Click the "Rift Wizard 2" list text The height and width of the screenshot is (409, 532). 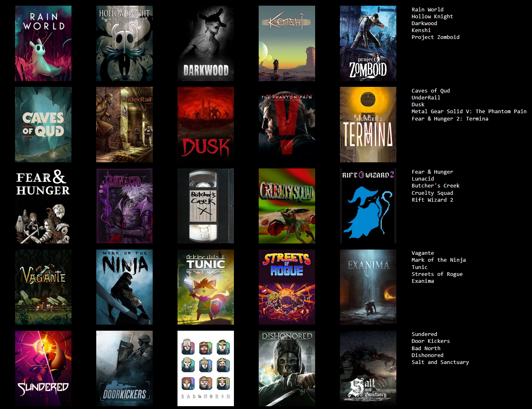click(433, 200)
